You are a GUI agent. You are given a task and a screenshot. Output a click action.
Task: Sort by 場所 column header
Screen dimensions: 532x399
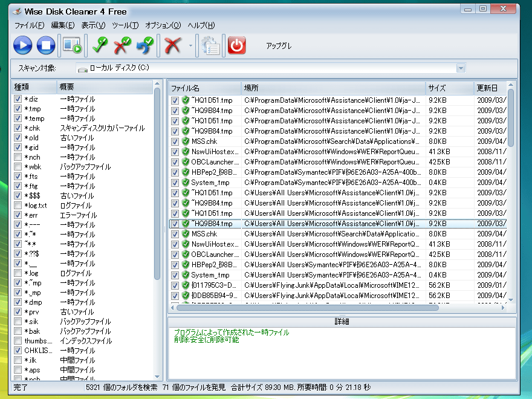coord(333,88)
